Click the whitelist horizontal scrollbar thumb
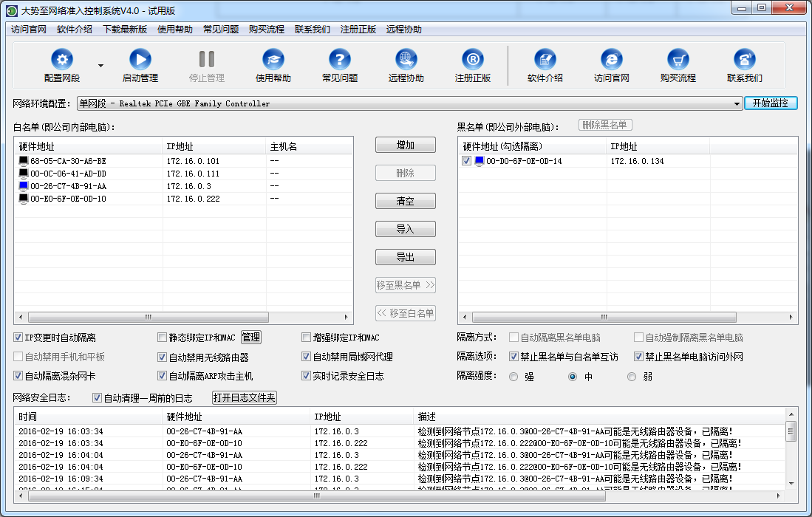Viewport: 812px width, 517px height. (148, 317)
